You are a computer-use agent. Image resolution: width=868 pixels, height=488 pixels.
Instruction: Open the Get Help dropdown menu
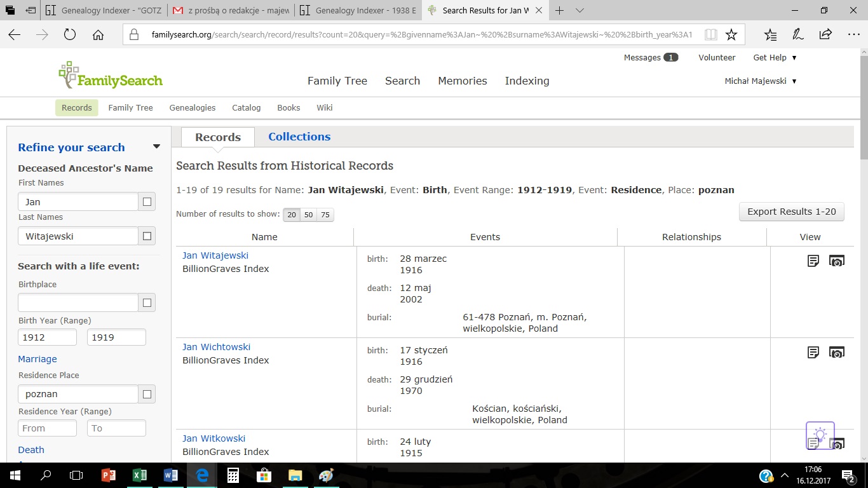click(775, 57)
